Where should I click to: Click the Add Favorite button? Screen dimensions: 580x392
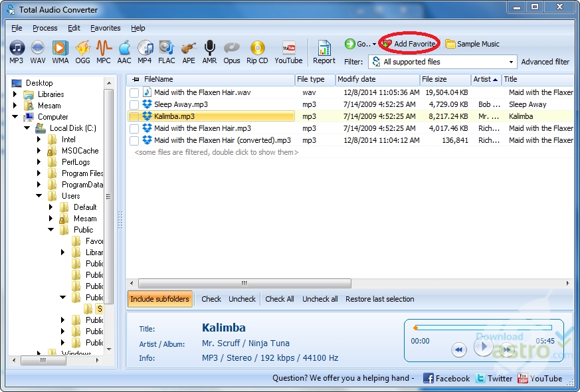(x=409, y=44)
